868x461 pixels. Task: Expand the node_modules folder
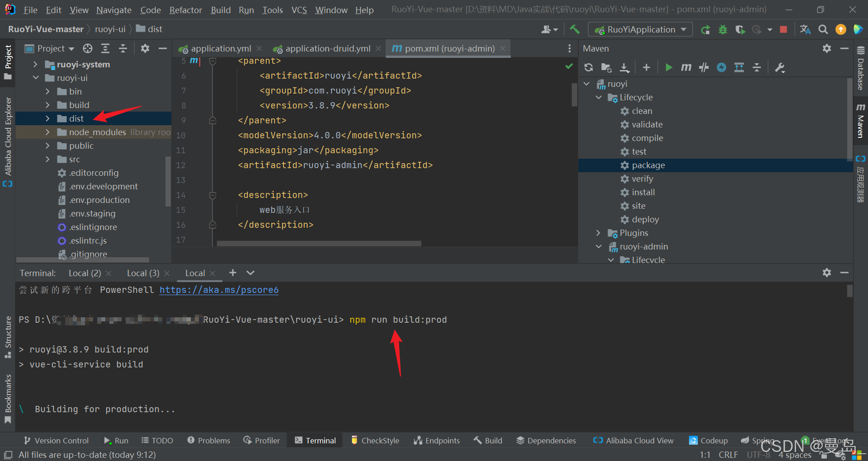[47, 132]
